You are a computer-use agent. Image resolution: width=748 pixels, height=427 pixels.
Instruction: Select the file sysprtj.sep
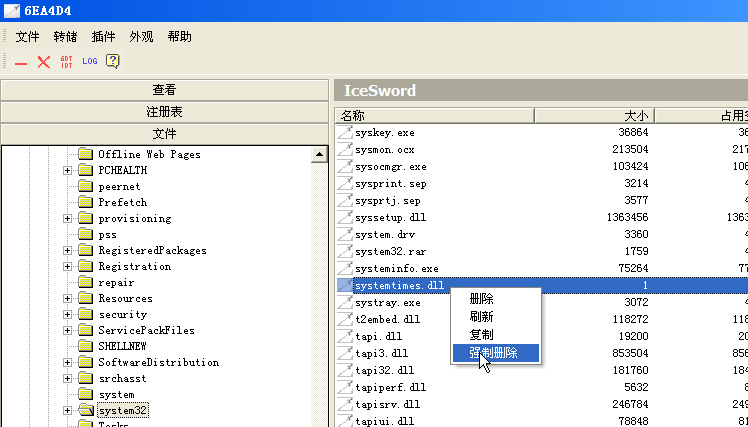pyautogui.click(x=388, y=200)
